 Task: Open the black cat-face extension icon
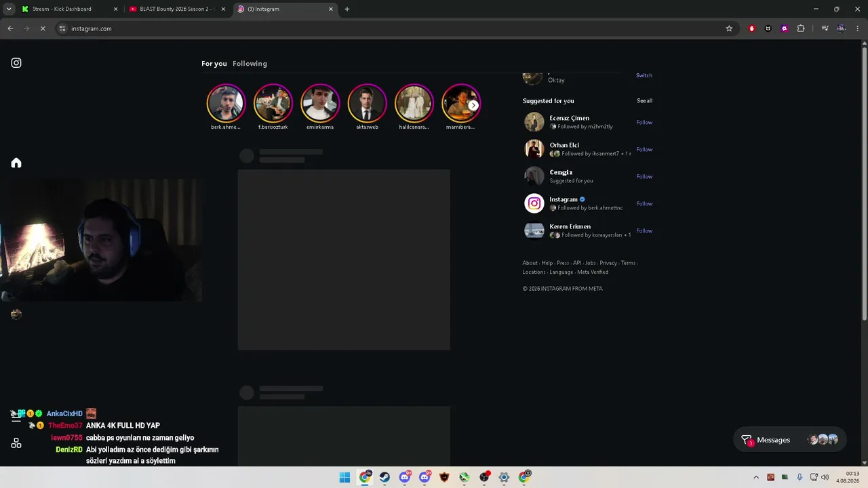pyautogui.click(x=768, y=28)
